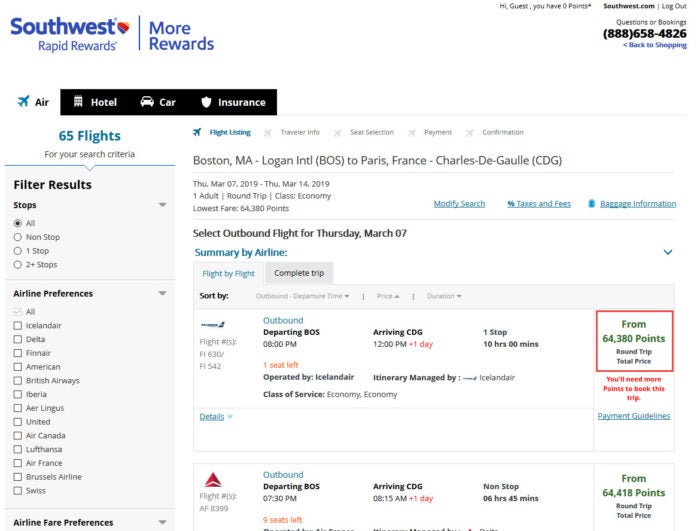The height and width of the screenshot is (531, 697).
Task: Click the Flight Listing step plane icon
Action: coord(197,132)
